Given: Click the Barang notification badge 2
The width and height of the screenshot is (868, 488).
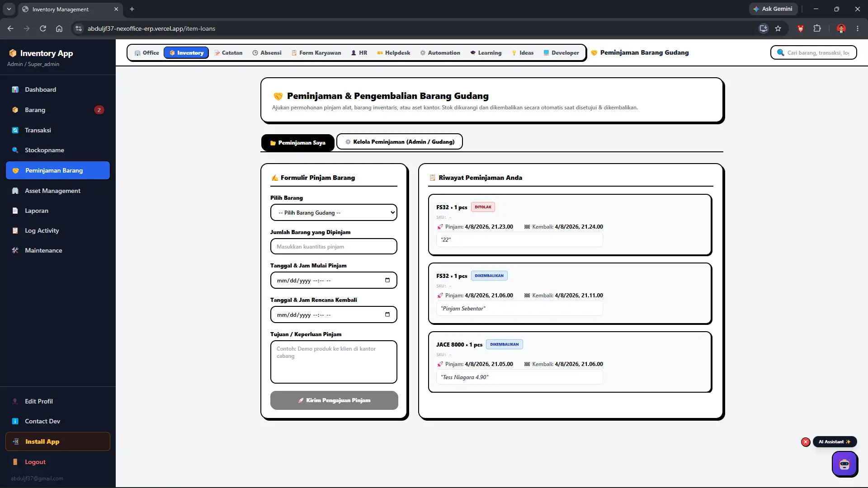Looking at the screenshot, I should click(99, 110).
